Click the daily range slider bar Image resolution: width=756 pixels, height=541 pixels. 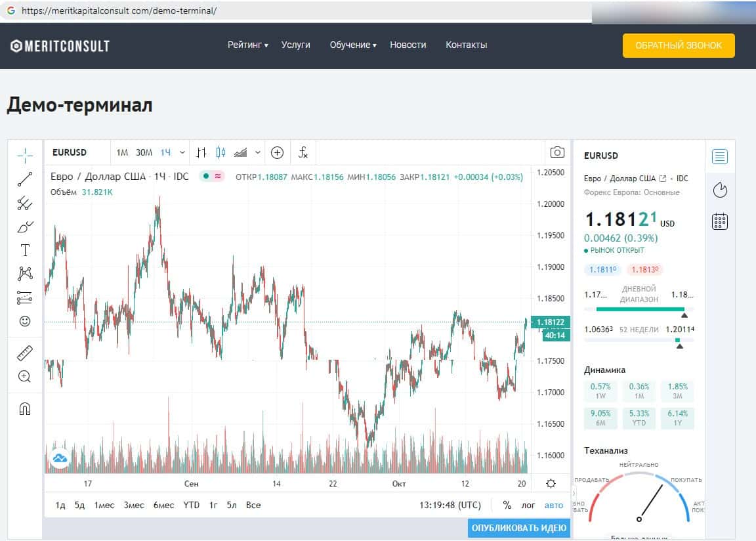pyautogui.click(x=639, y=309)
